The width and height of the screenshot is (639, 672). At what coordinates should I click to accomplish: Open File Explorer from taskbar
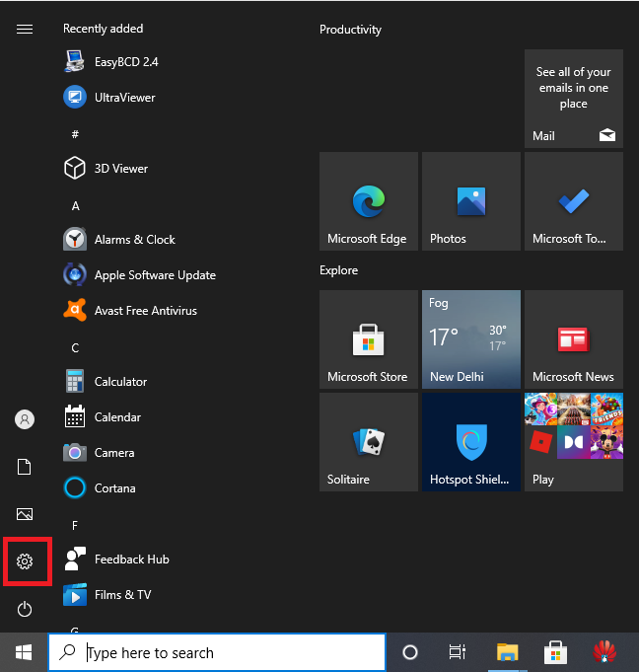point(508,652)
